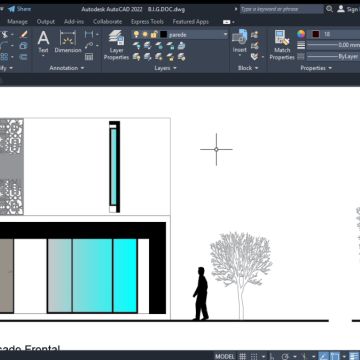Image resolution: width=360 pixels, height=360 pixels.
Task: Click the linetype icon in Properties panel
Action: coord(301,56)
